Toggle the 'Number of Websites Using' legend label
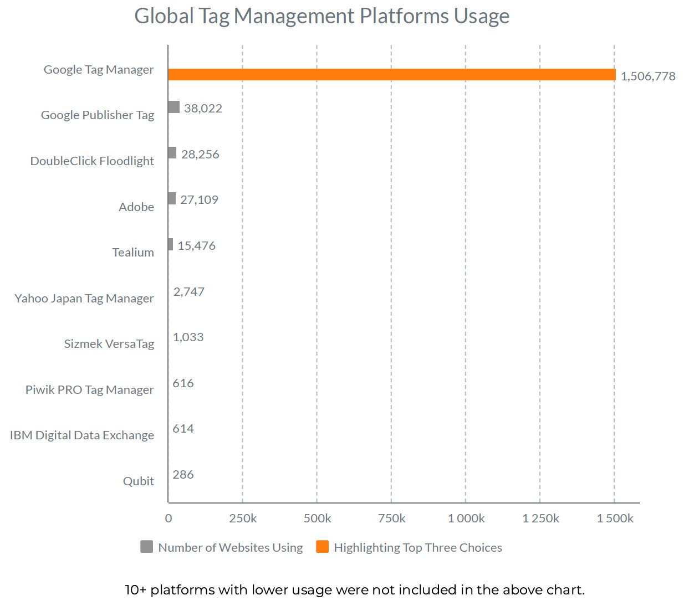694x616 pixels. pyautogui.click(x=231, y=547)
